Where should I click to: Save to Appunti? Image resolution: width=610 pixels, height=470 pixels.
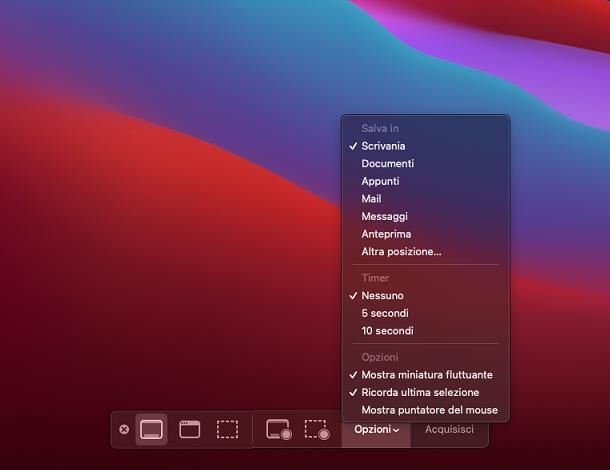coord(426,181)
